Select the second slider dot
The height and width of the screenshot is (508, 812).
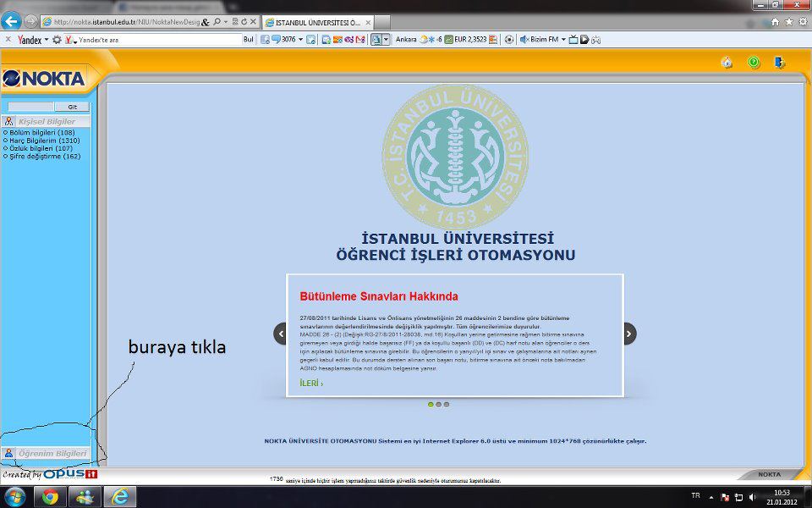coord(439,405)
